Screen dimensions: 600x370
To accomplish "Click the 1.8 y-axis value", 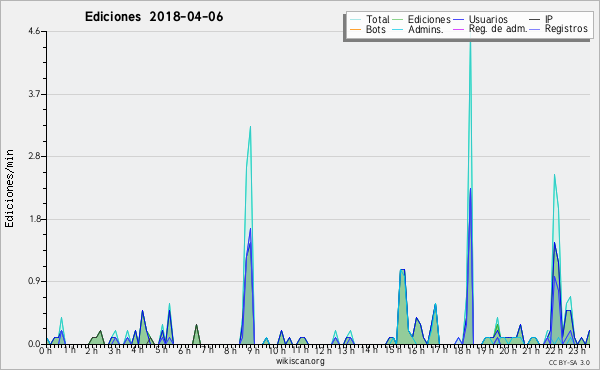I will click(x=34, y=219).
